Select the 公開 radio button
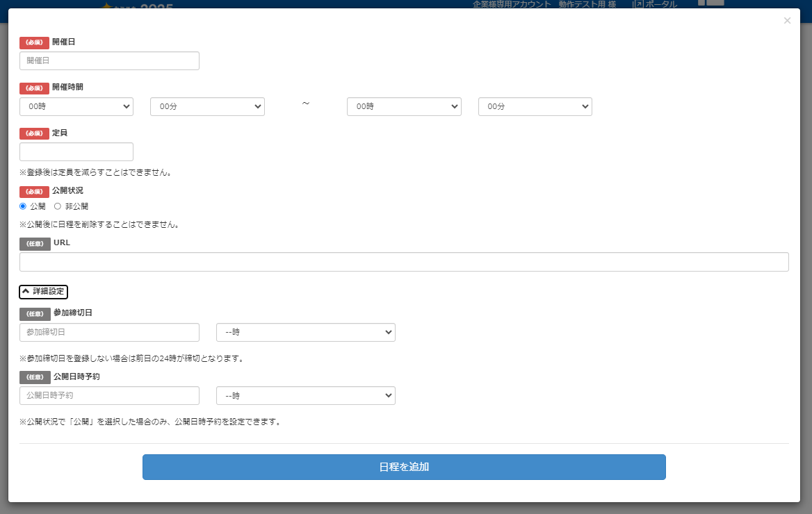Screen dimensions: 812x514 (23, 206)
